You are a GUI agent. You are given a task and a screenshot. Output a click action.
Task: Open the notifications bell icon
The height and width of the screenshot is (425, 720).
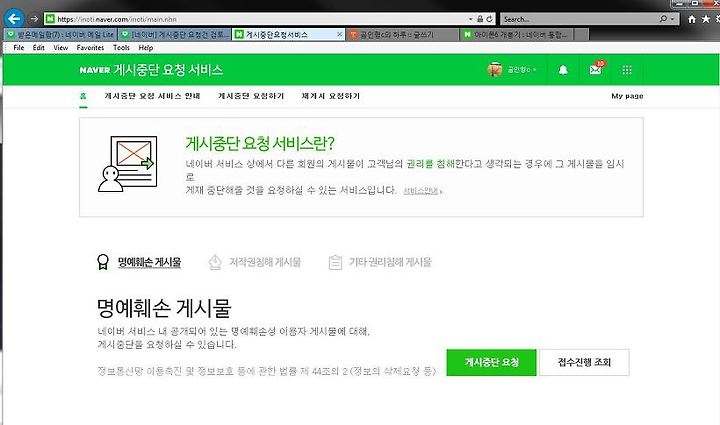tap(563, 70)
